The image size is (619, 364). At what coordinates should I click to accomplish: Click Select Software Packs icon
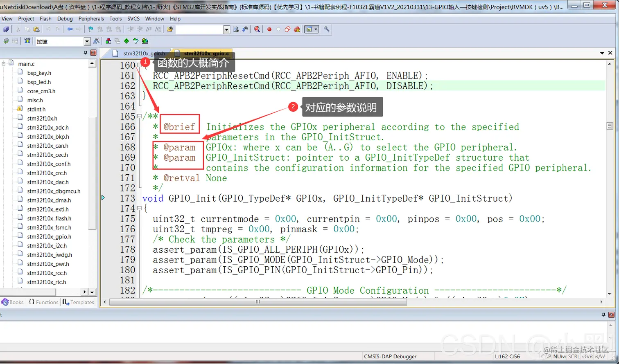136,41
